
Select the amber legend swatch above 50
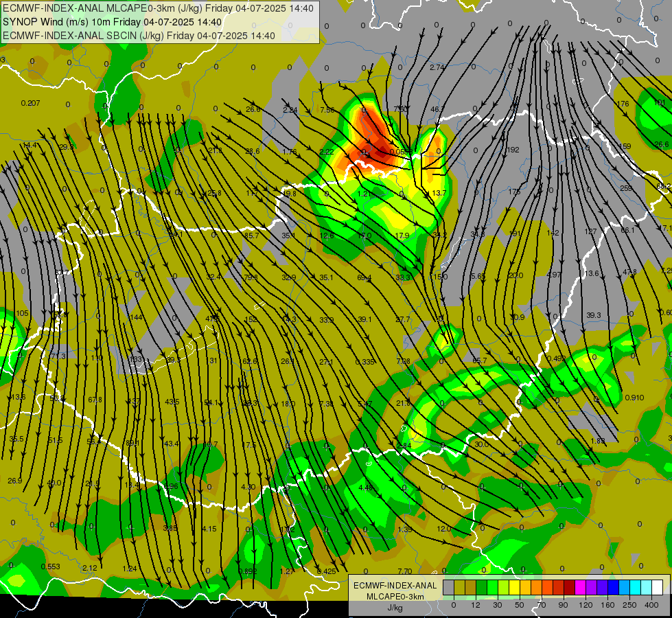tap(525, 587)
